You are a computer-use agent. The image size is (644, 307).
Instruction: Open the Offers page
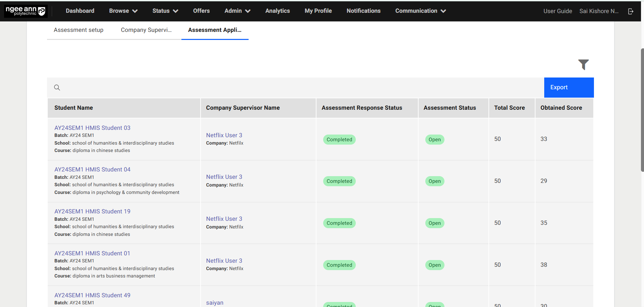click(201, 11)
